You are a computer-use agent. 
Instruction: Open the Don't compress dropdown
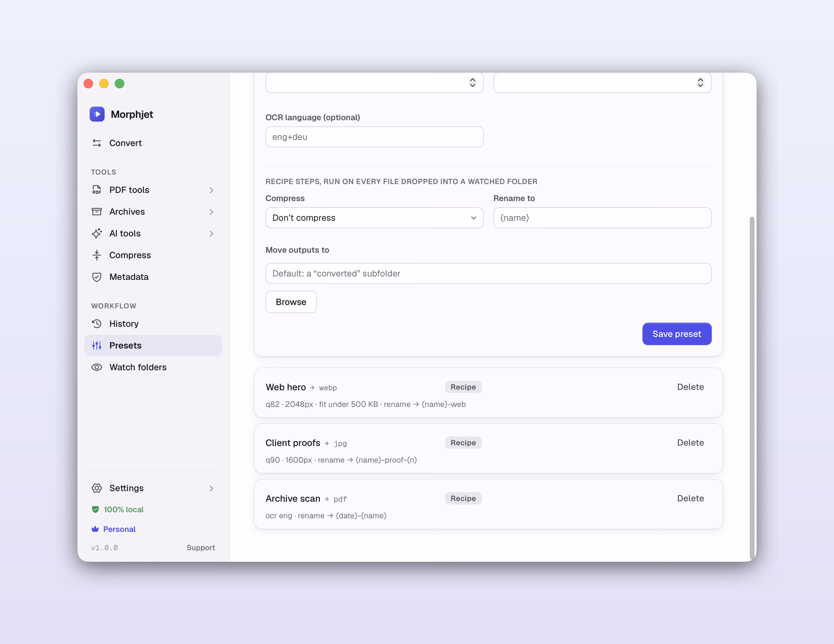[374, 218]
